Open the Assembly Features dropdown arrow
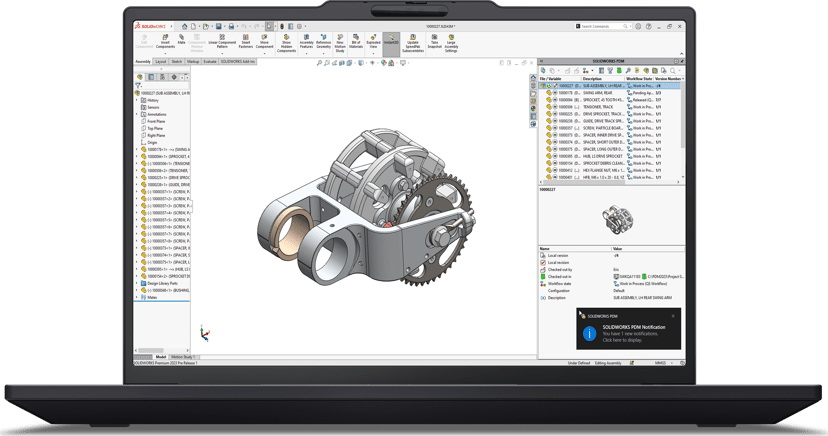 click(306, 53)
